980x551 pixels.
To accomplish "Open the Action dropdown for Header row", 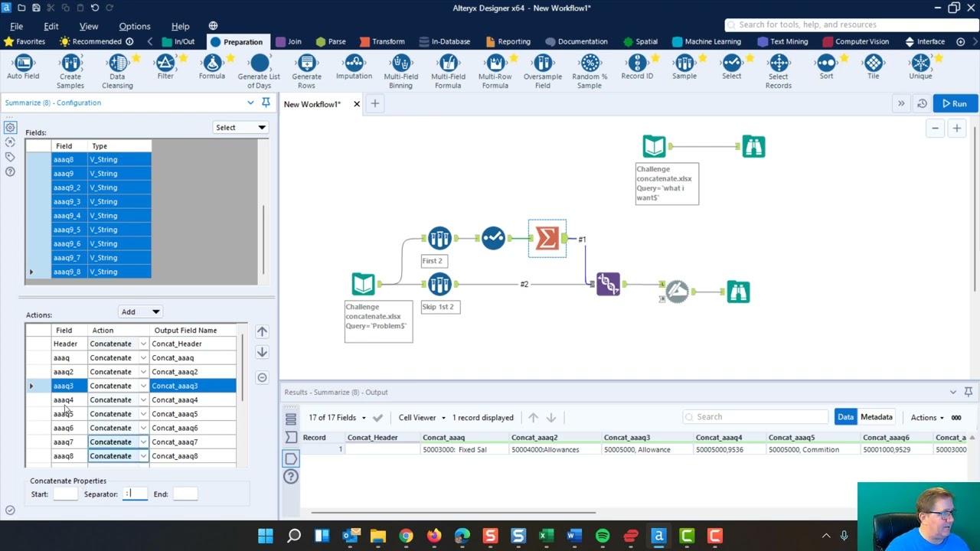I will pos(143,344).
